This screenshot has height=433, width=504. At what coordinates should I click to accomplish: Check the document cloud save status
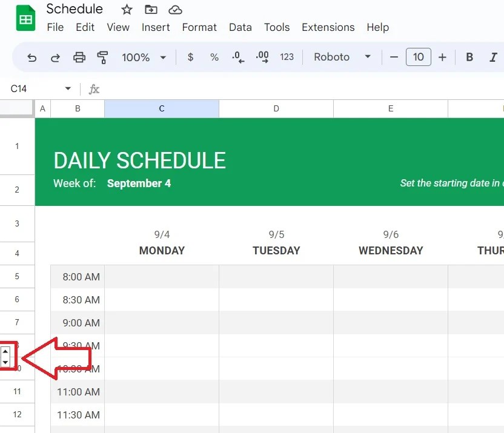point(175,9)
